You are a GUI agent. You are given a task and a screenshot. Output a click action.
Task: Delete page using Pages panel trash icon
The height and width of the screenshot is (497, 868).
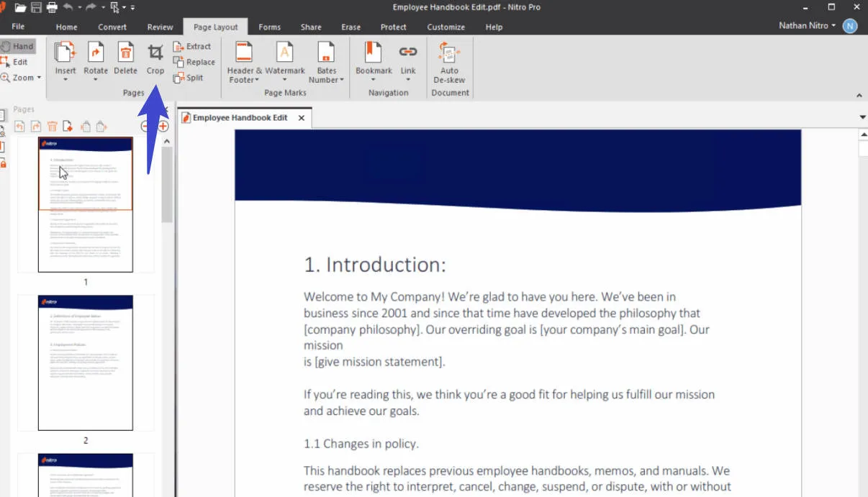click(52, 127)
